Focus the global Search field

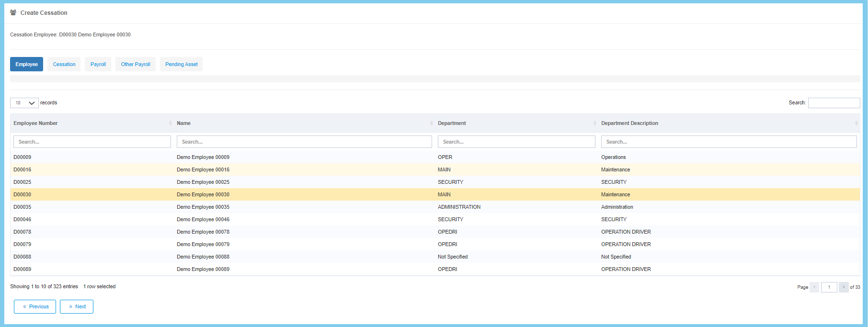pyautogui.click(x=834, y=103)
